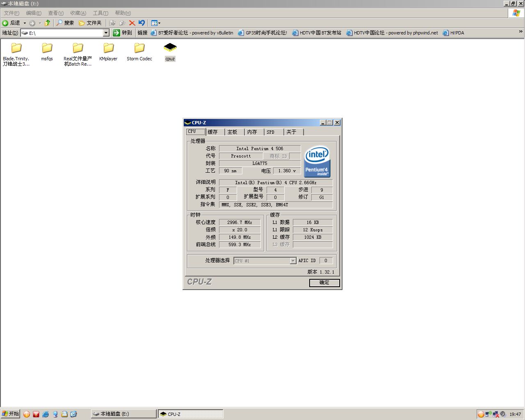Viewport: 525px width, 420px height.
Task: Open the 工具(T) menu
Action: click(100, 13)
